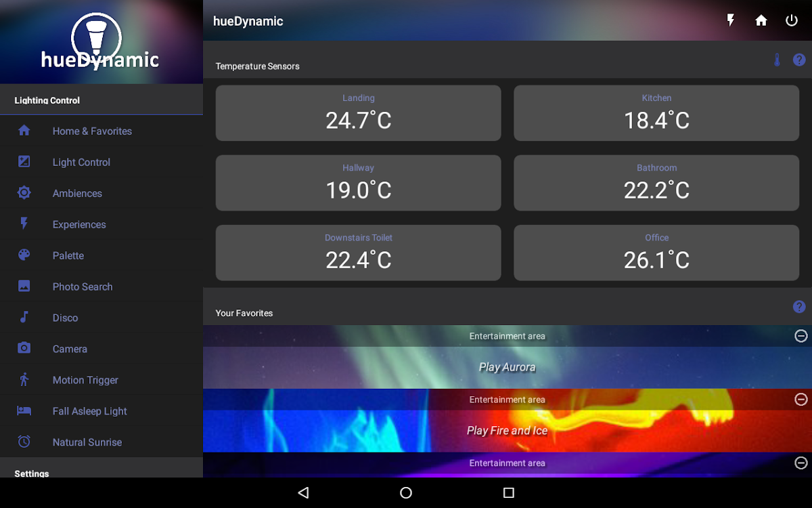Tap the home icon in top bar

[761, 20]
